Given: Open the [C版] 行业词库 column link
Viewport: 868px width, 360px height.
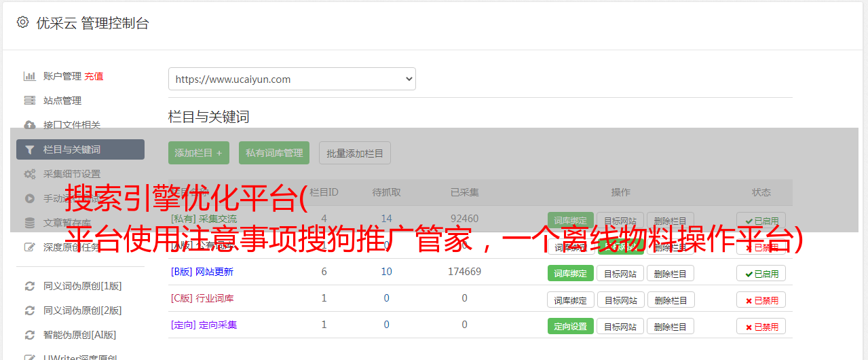Looking at the screenshot, I should click(202, 298).
